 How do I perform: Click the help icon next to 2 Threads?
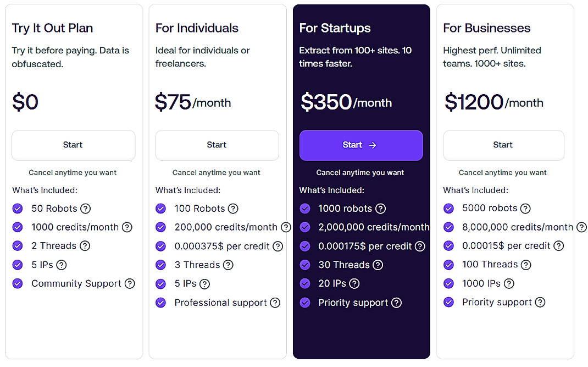click(85, 246)
